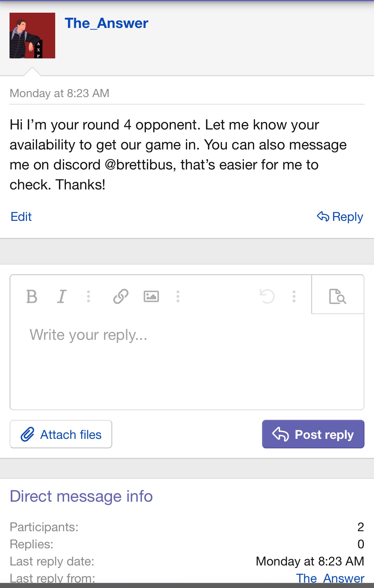The width and height of the screenshot is (374, 588).
Task: Open last reply from The_Answer link
Action: [330, 578]
